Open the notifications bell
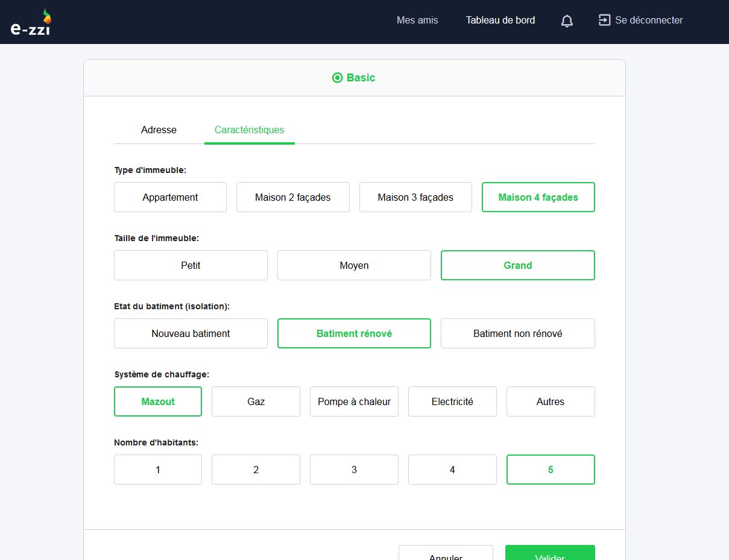This screenshot has width=729, height=560. [567, 21]
